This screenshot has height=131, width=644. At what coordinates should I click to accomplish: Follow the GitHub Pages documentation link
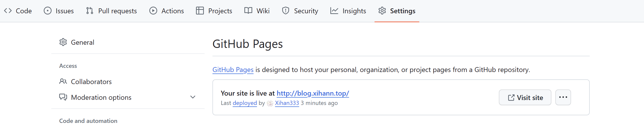233,70
